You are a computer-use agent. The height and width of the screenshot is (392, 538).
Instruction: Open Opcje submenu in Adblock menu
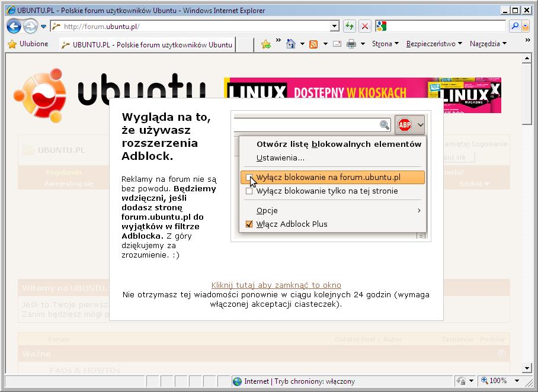[332, 211]
